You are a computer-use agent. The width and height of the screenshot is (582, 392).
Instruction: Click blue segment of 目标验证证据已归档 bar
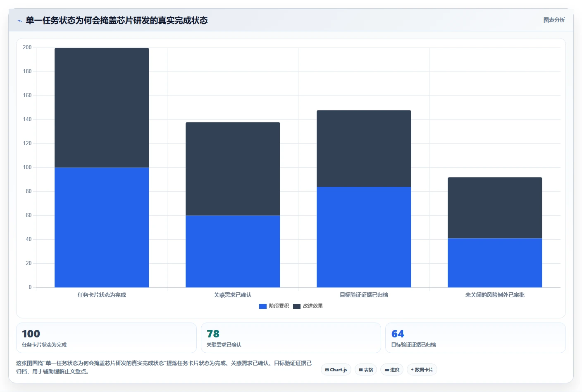(x=364, y=237)
